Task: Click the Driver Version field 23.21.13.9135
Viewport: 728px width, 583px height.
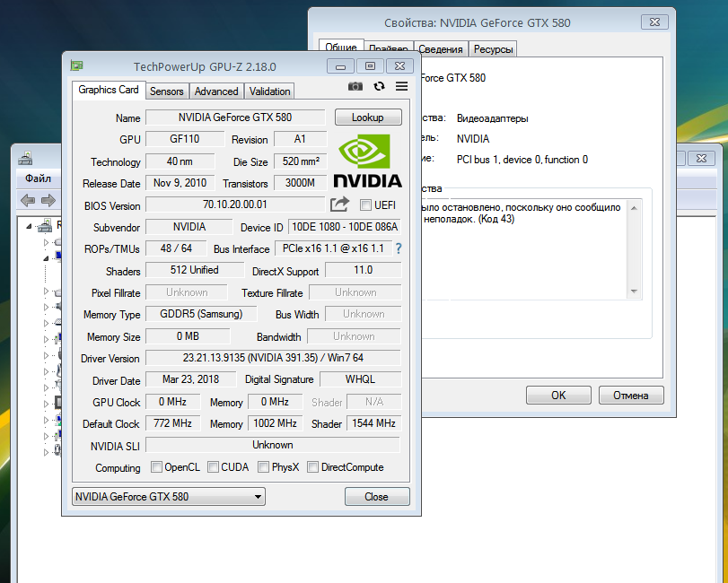Action: [273, 358]
